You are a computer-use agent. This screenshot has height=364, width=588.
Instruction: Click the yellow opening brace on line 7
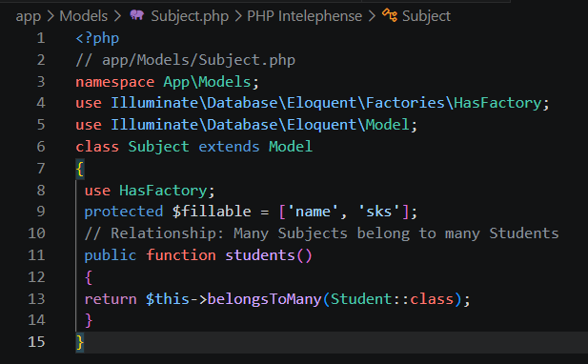coord(79,169)
